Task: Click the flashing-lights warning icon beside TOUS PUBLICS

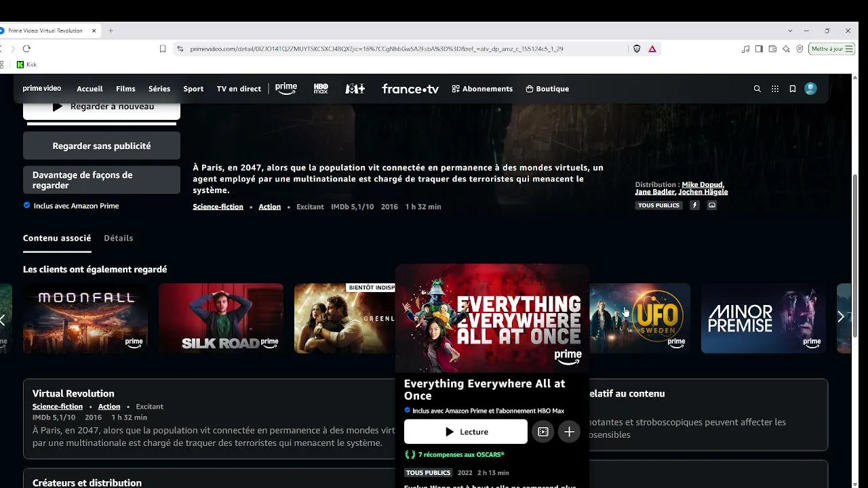Action: click(x=694, y=205)
